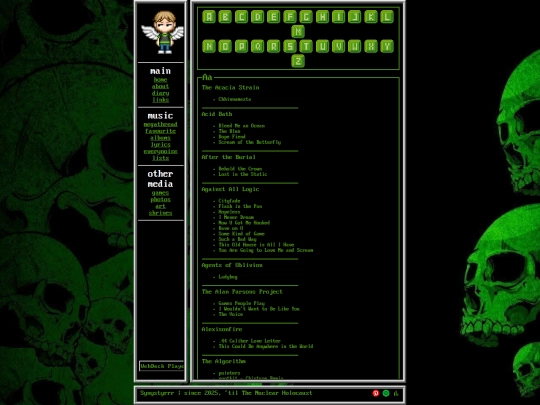This screenshot has width=540, height=405.
Task: Jump to letter R section
Action: pos(274,46)
